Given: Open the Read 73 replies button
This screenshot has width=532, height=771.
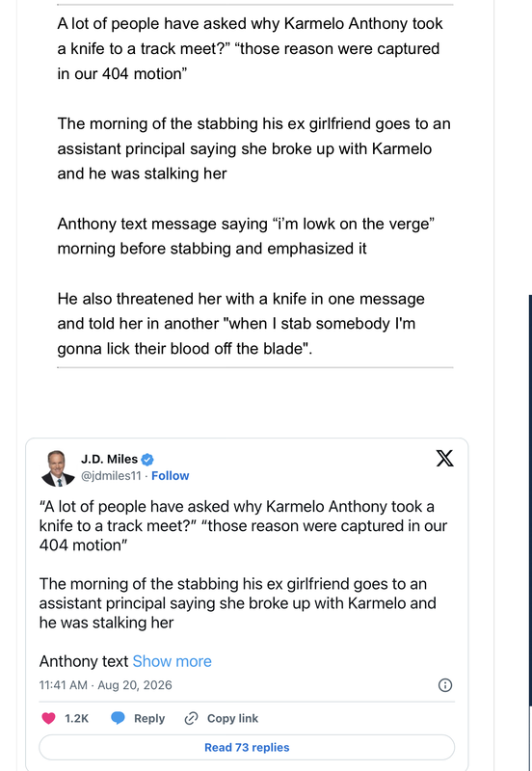Looking at the screenshot, I should pos(247,748).
